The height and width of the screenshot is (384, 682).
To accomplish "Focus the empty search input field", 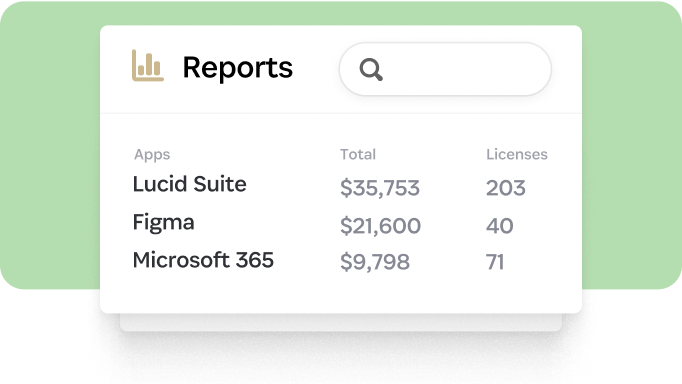I will [445, 69].
